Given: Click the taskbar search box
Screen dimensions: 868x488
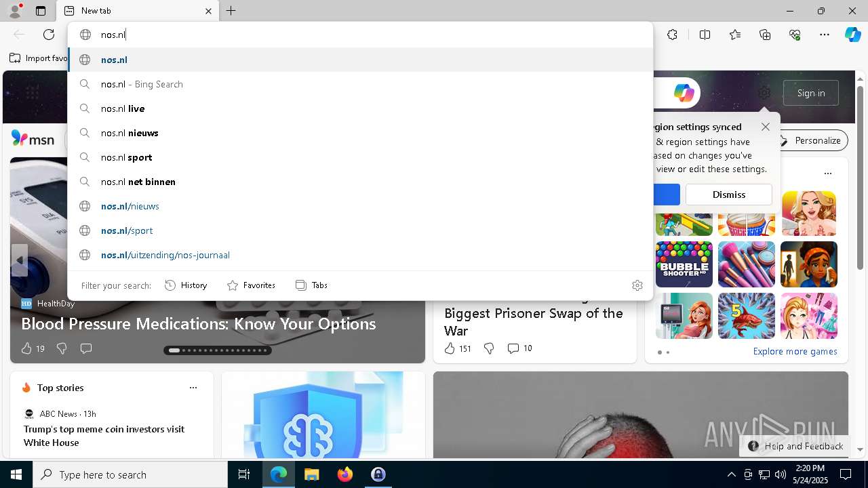Looking at the screenshot, I should (x=130, y=474).
